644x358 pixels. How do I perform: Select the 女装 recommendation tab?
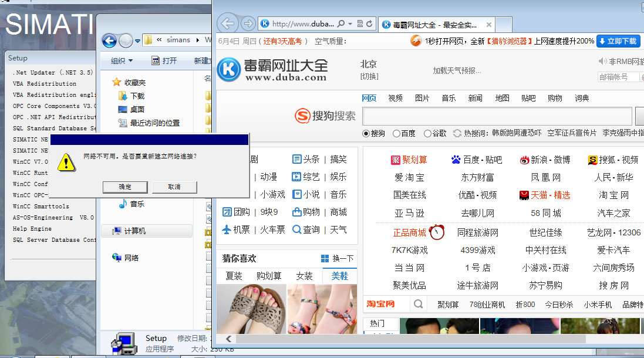tap(304, 276)
